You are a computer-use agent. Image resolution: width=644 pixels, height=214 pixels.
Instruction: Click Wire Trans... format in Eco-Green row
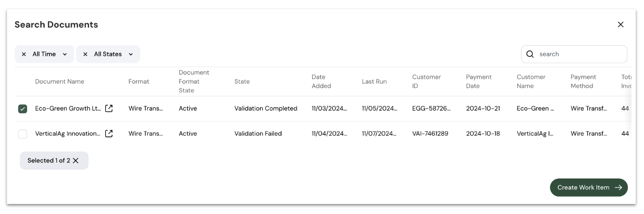click(x=146, y=108)
